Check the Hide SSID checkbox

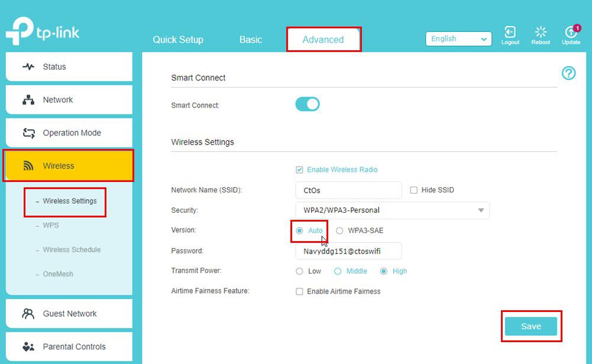pos(414,190)
